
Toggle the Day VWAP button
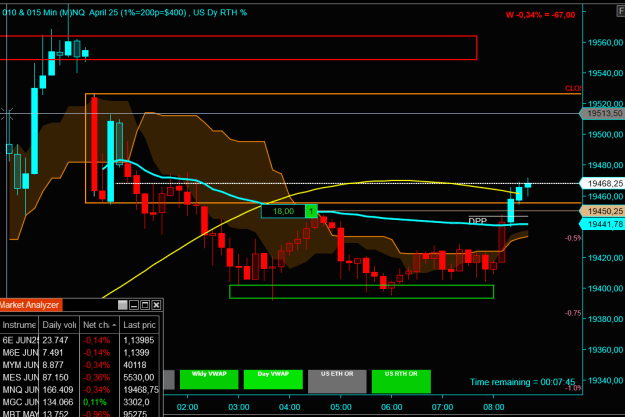[273, 379]
